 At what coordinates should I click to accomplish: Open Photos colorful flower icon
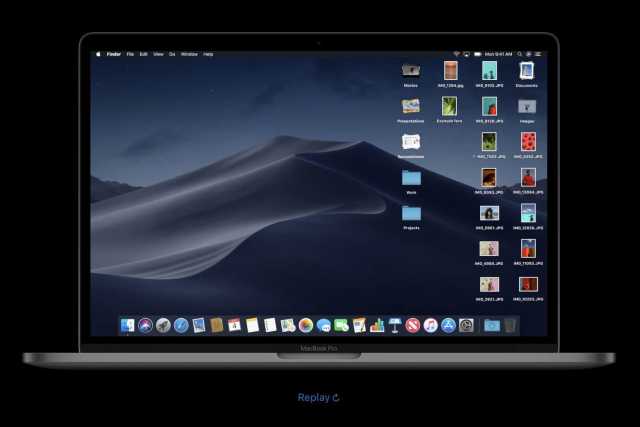click(x=306, y=325)
